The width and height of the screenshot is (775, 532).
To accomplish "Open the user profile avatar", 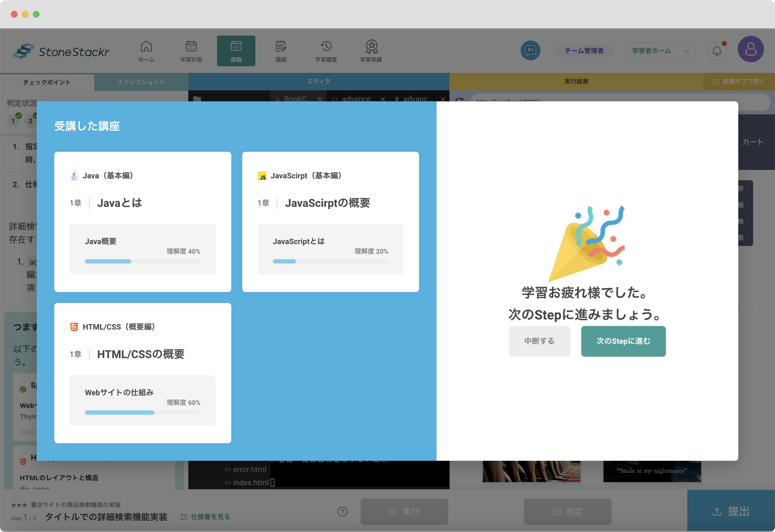I will pyautogui.click(x=750, y=49).
